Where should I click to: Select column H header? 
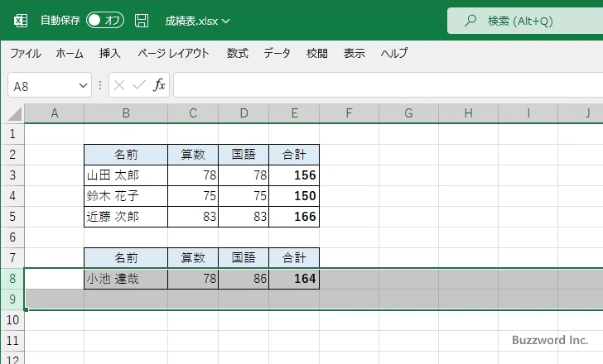[x=468, y=113]
